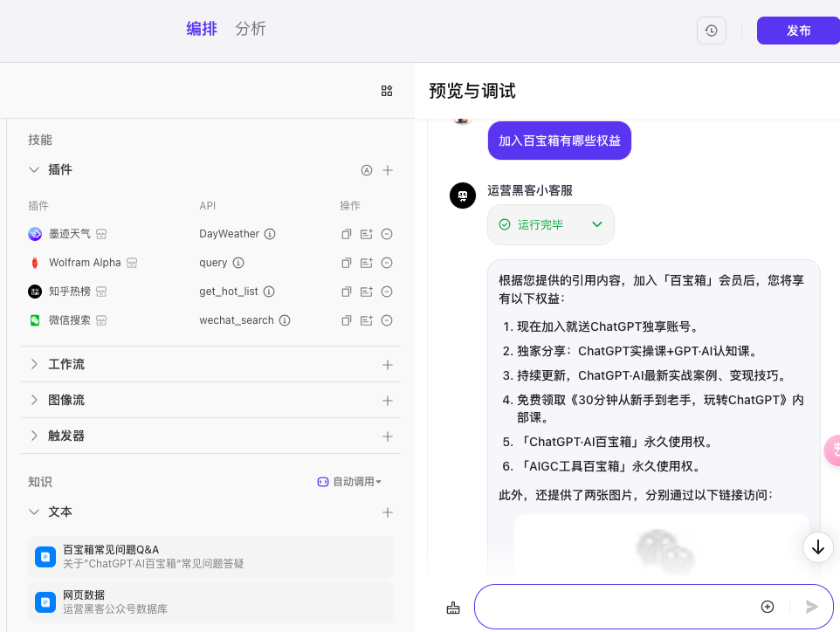Open store badge next to Wolfram Alpha
The height and width of the screenshot is (632, 840).
[132, 263]
